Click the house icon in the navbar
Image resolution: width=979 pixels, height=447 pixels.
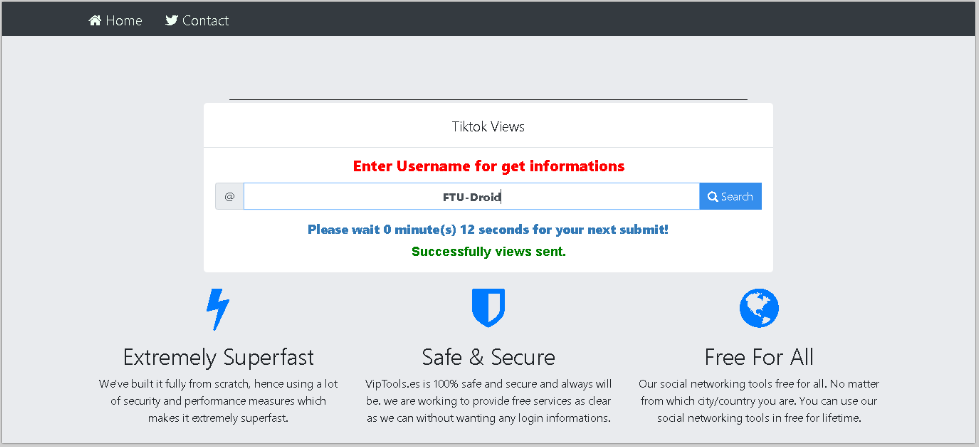click(x=95, y=20)
